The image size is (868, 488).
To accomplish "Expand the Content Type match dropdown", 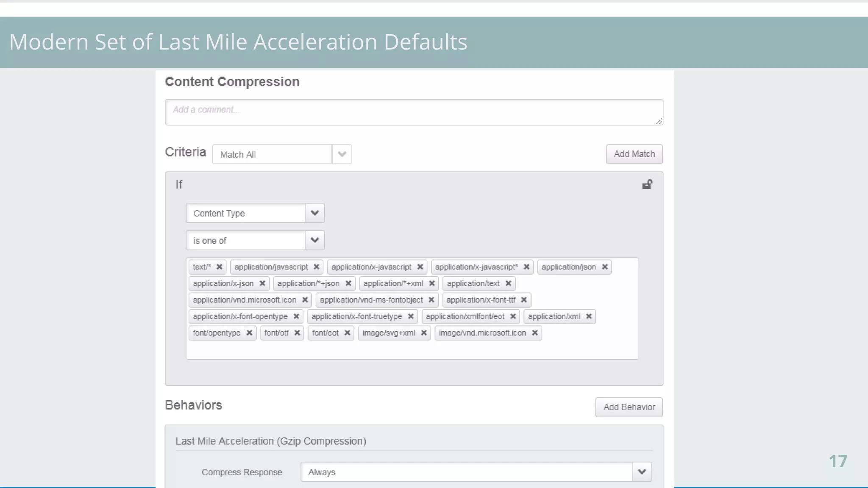I will [x=314, y=213].
